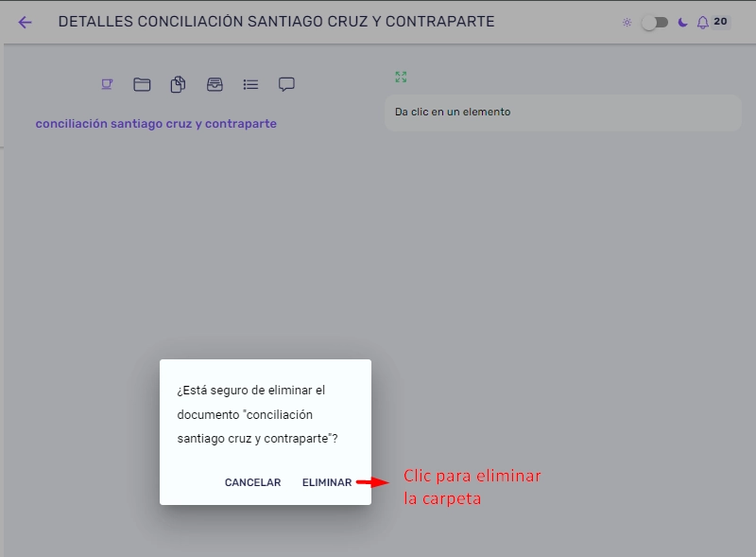The width and height of the screenshot is (756, 557).
Task: Click the coffee cup icon in toolbar
Action: coord(107,84)
